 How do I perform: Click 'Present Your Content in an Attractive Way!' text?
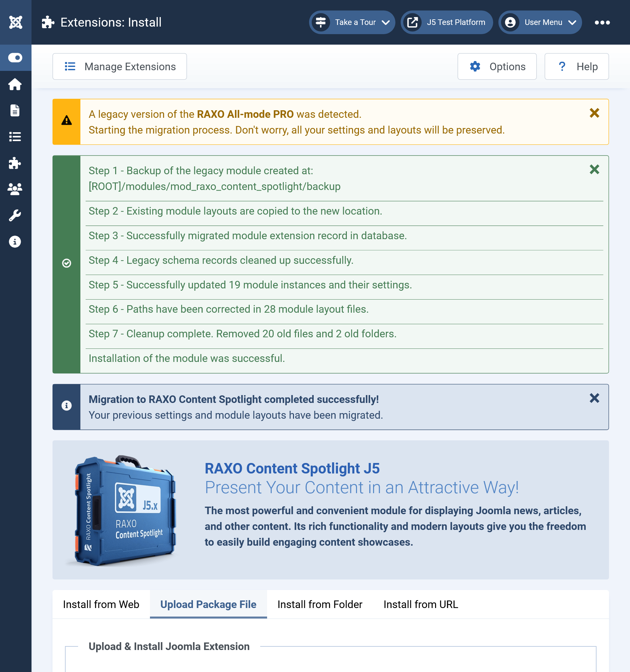(x=362, y=488)
